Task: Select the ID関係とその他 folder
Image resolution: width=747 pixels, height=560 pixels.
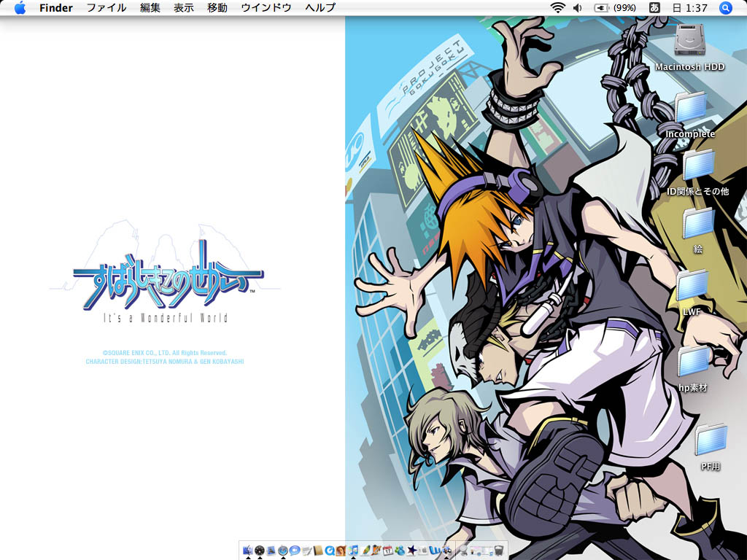Action: 698,166
